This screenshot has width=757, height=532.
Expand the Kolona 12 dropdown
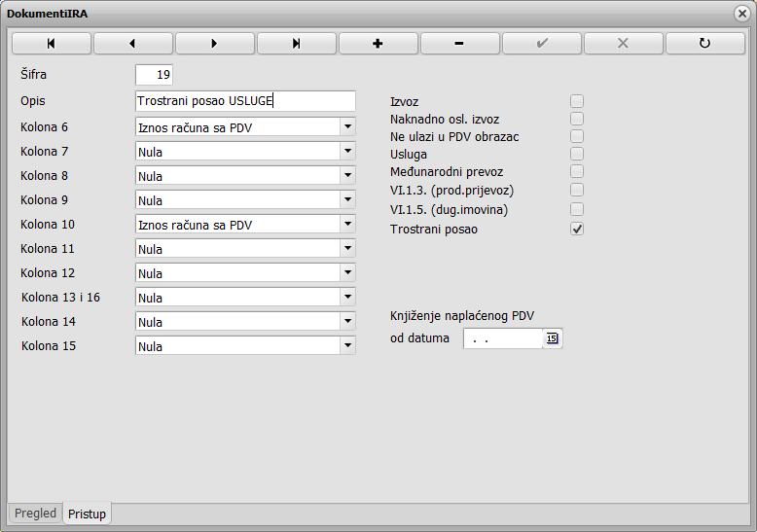tap(347, 272)
